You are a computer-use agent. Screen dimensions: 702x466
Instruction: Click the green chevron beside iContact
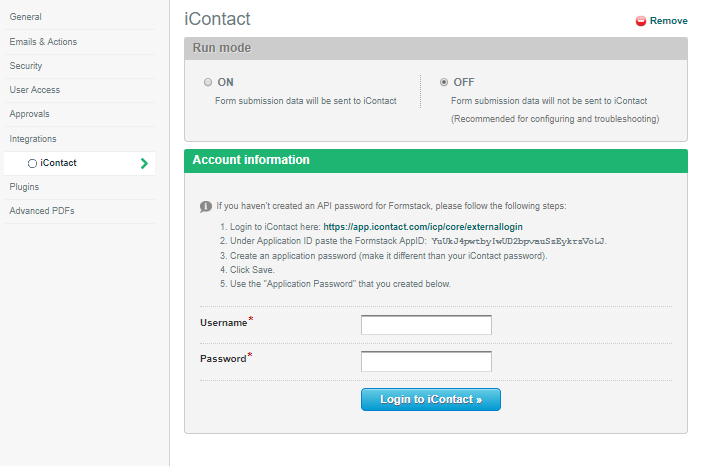point(145,163)
